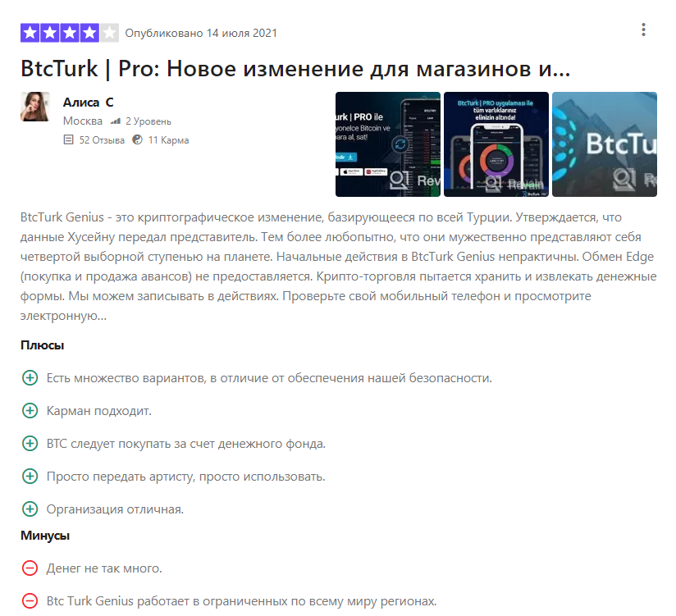Click the level bars icon by 2 Уровень
Image resolution: width=676 pixels, height=616 pixels.
click(x=115, y=121)
